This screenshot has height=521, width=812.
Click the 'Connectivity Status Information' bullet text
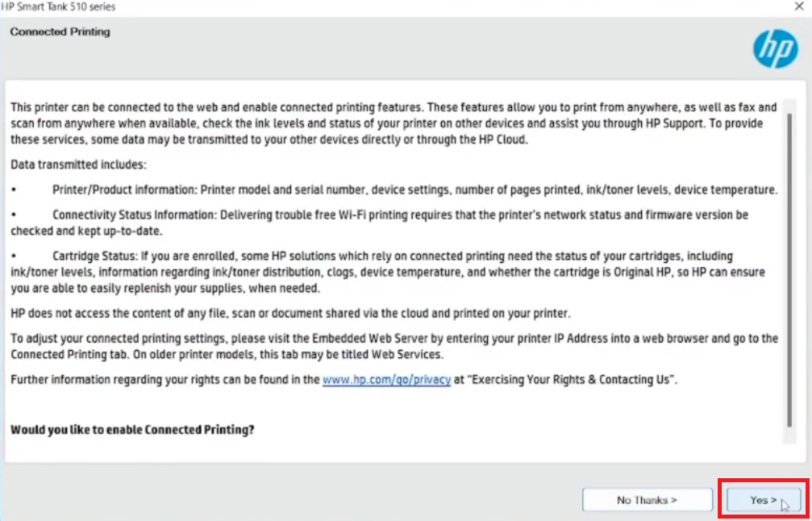pos(380,223)
